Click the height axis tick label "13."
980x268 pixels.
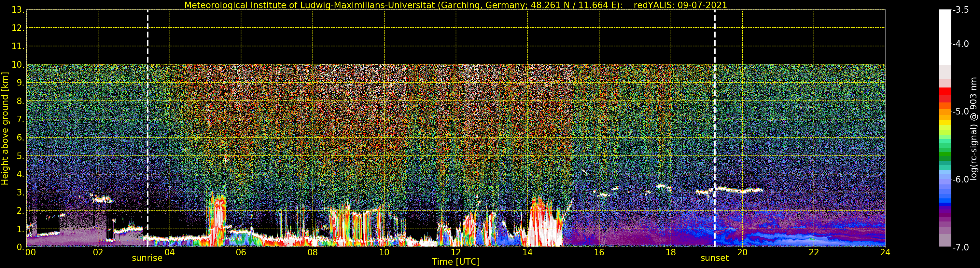click(18, 10)
